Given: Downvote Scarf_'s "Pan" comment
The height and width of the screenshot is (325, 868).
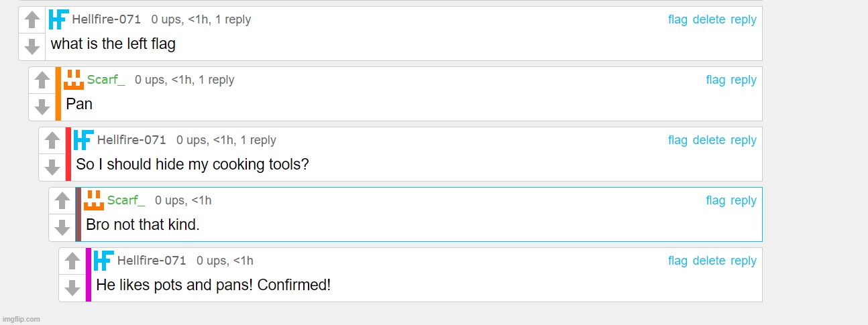Looking at the screenshot, I should click(x=42, y=107).
